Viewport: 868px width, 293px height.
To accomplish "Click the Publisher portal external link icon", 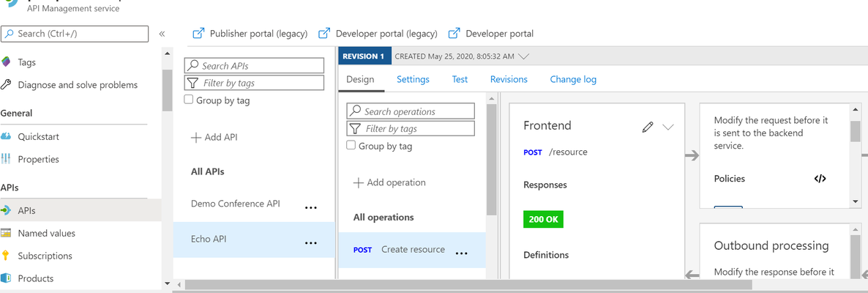I will (x=198, y=34).
